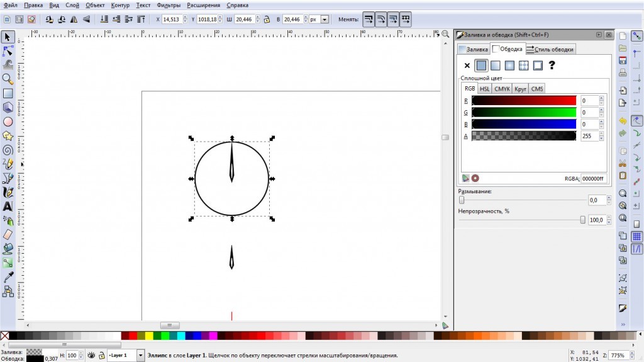The height and width of the screenshot is (362, 644).
Task: Select the Gradient tool
Action: click(8, 263)
